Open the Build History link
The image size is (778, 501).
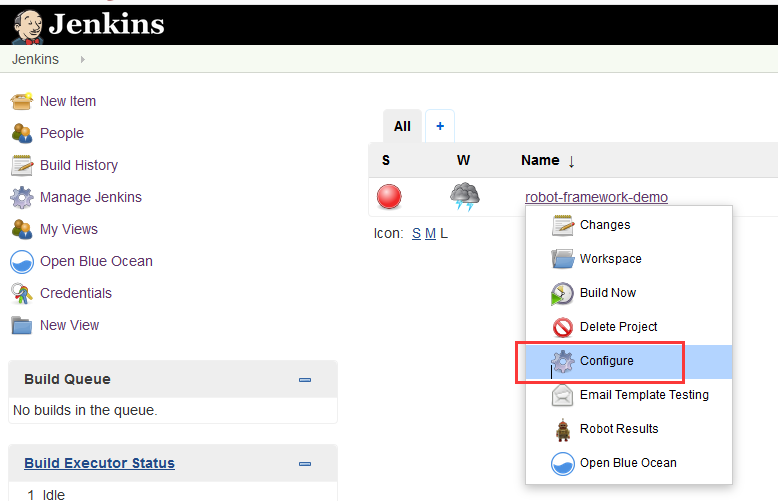coord(79,165)
